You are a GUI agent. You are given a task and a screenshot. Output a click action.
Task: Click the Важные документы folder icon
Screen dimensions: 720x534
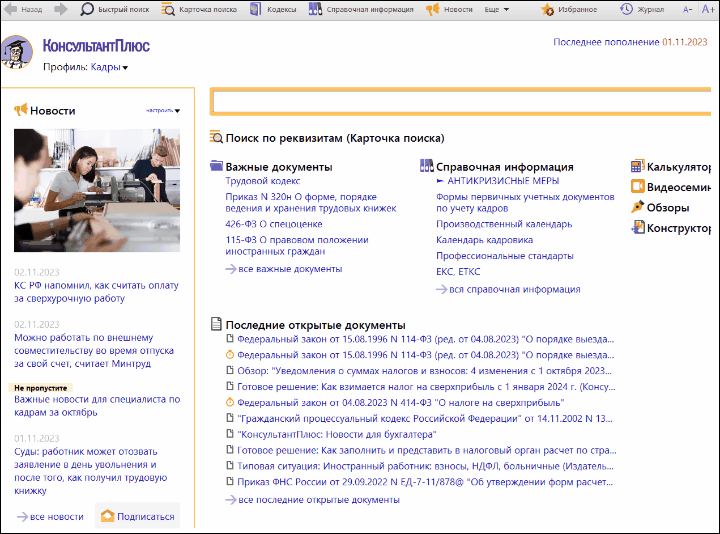point(216,166)
